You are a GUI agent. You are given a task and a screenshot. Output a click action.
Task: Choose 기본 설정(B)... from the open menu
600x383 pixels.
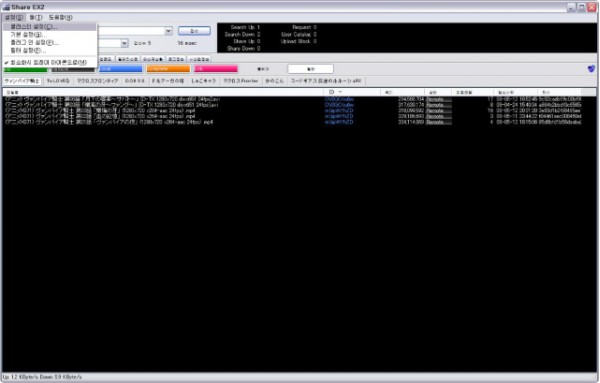tap(49, 34)
